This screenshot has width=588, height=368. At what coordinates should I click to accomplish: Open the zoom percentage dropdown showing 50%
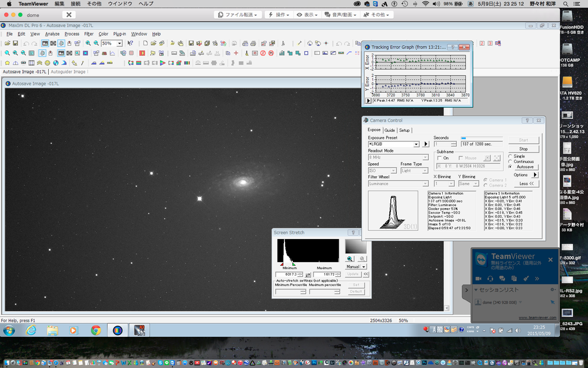point(119,44)
